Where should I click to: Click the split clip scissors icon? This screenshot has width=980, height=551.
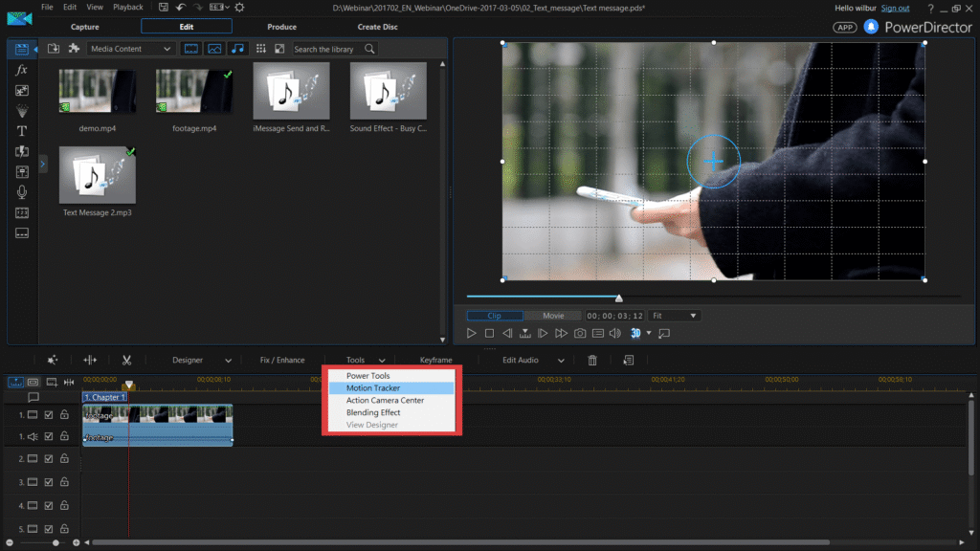125,360
